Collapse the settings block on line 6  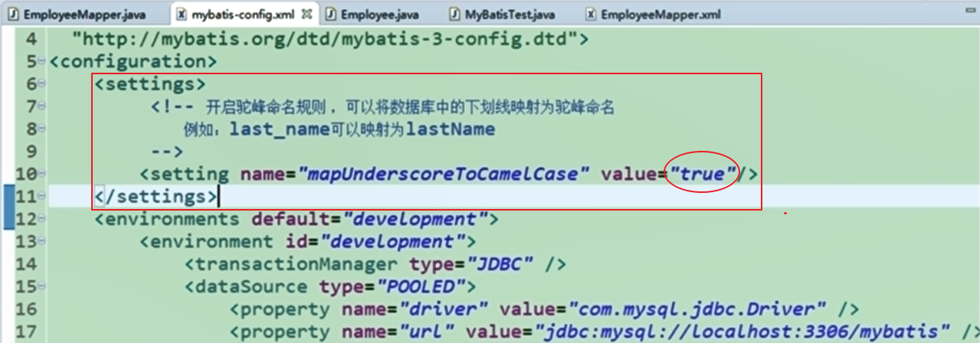(x=42, y=83)
